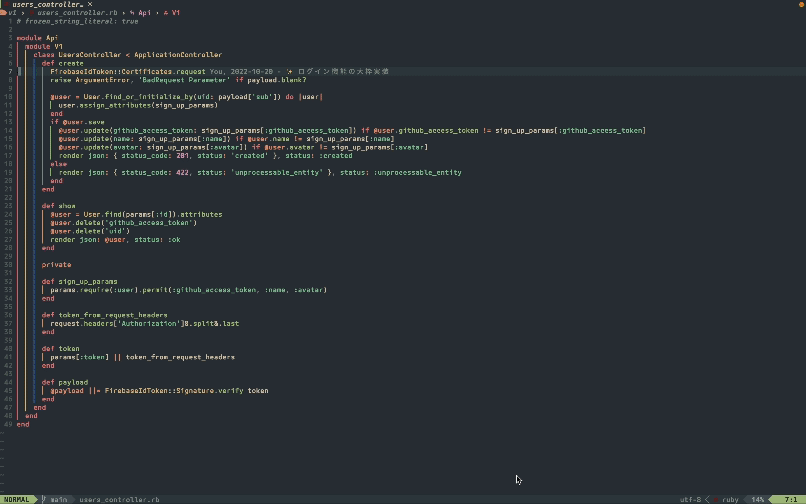Click 'class UsersController' text

[76, 55]
